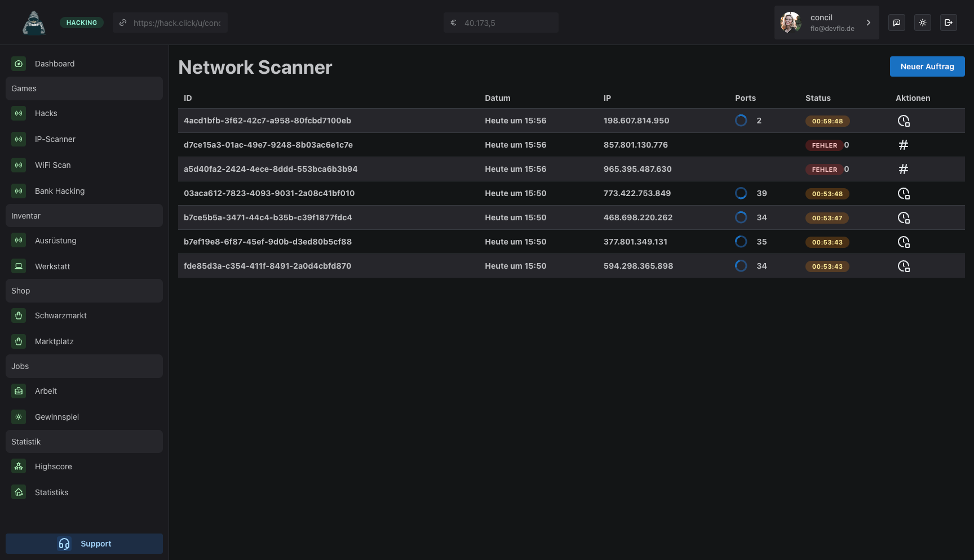This screenshot has height=560, width=974.
Task: Click the clock action icon for IP 198.607.814.950
Action: pyautogui.click(x=904, y=121)
